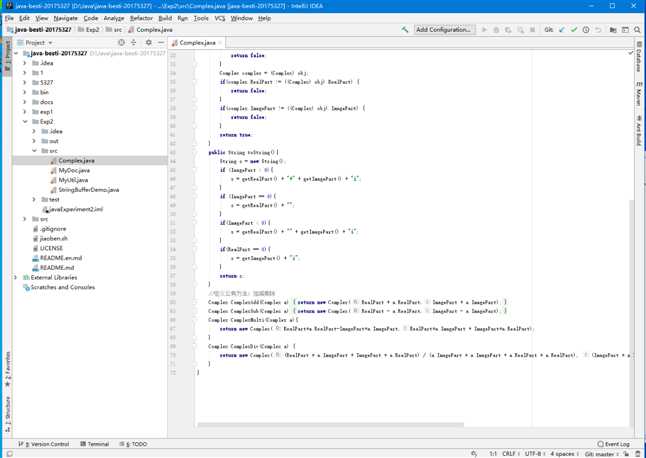Click tool-windows quick access icon bottom-left
Image resolution: width=646 pixels, height=458 pixels.
(9, 454)
